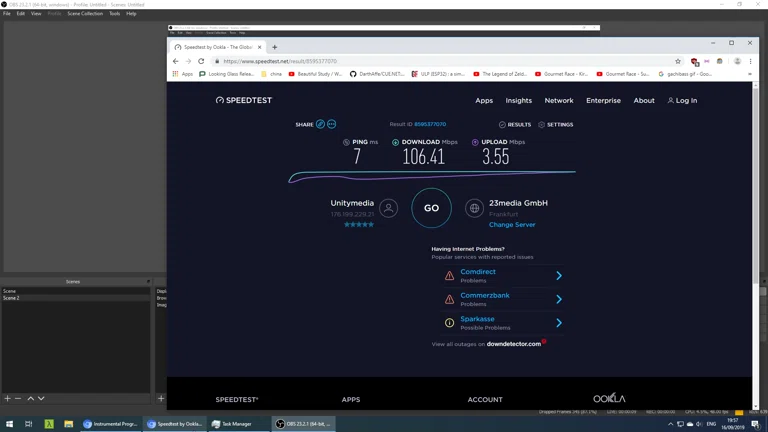This screenshot has width=768, height=432.
Task: Open File Explorer from the taskbar
Action: [69, 424]
